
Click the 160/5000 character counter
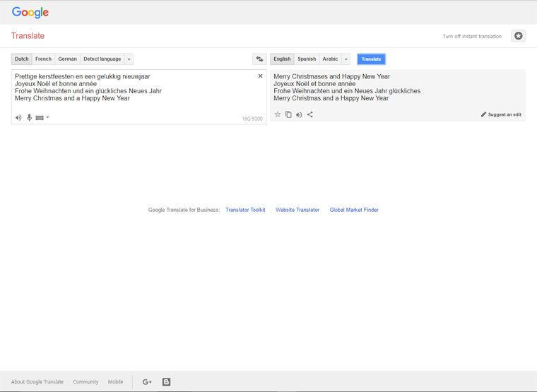click(252, 119)
